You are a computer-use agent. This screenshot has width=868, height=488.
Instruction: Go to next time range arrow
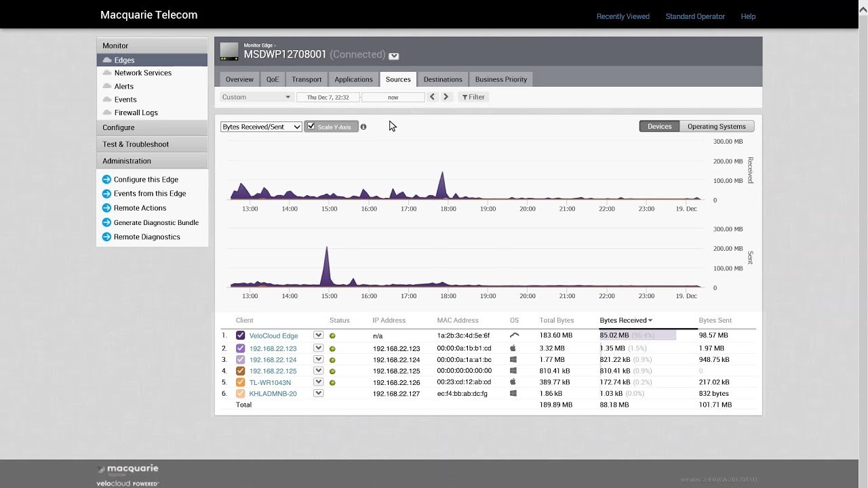click(x=446, y=97)
